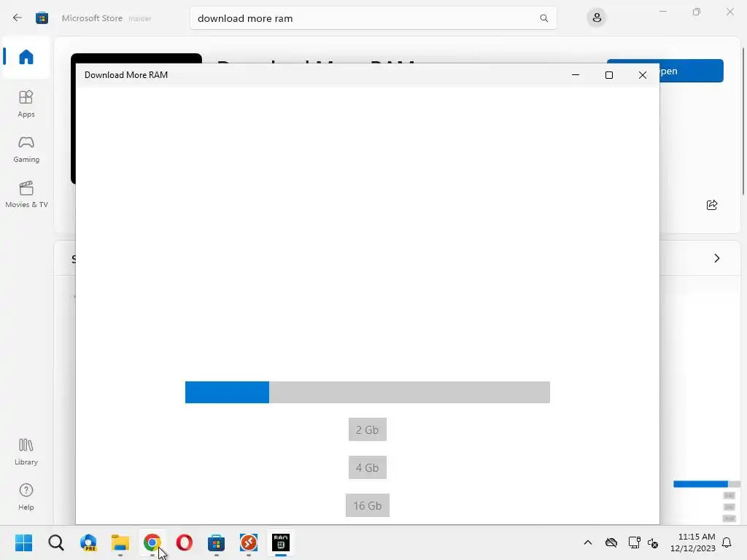
Task: Select the 4 Gb button
Action: pyautogui.click(x=368, y=467)
